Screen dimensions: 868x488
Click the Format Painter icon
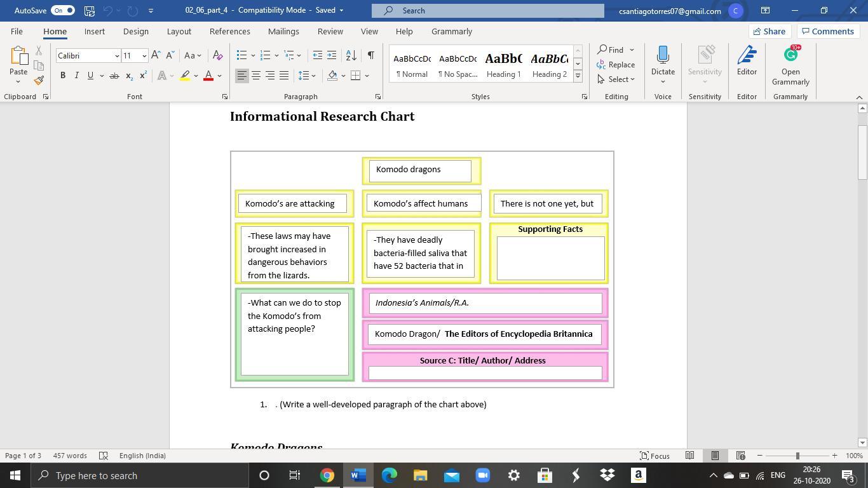coord(39,81)
